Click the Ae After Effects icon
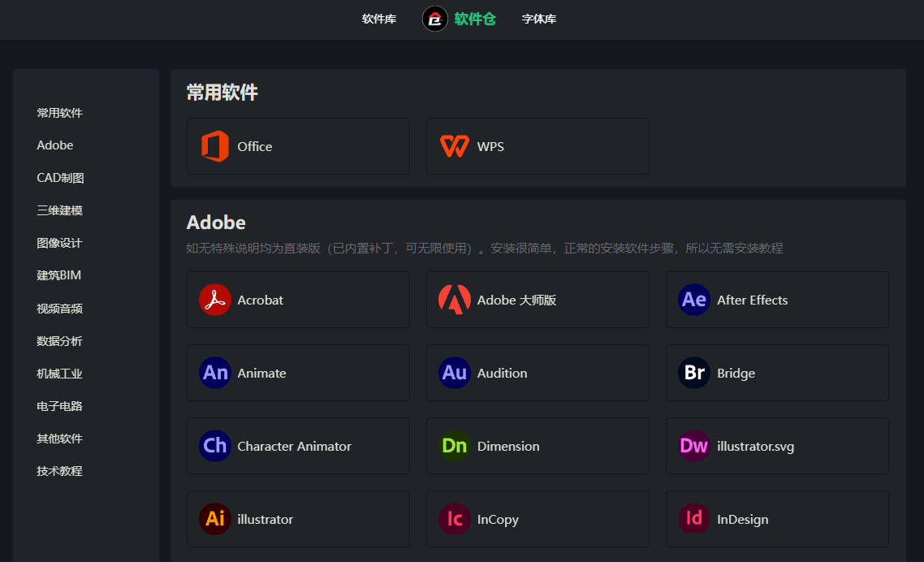 pyautogui.click(x=694, y=300)
